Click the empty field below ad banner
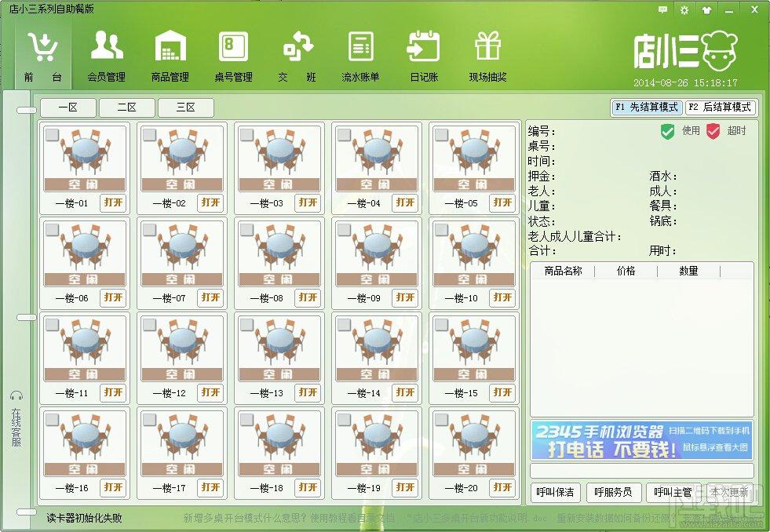Screen dimensions: 770x532 point(642,470)
